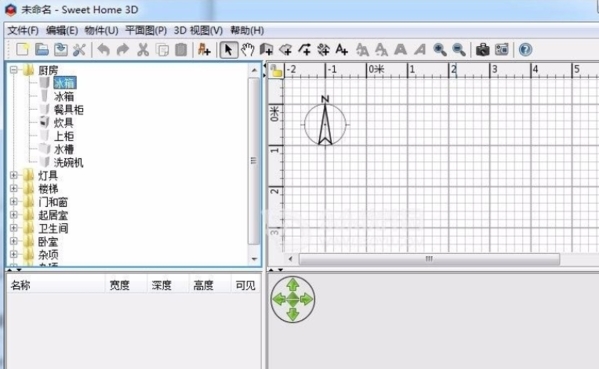The height and width of the screenshot is (369, 599).
Task: Open a home file via toolbar
Action: [42, 50]
